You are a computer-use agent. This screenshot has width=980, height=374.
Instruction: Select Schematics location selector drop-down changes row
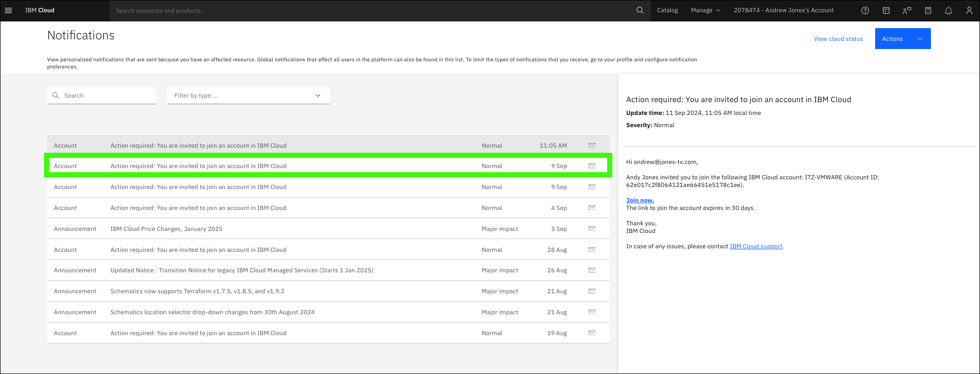point(328,312)
